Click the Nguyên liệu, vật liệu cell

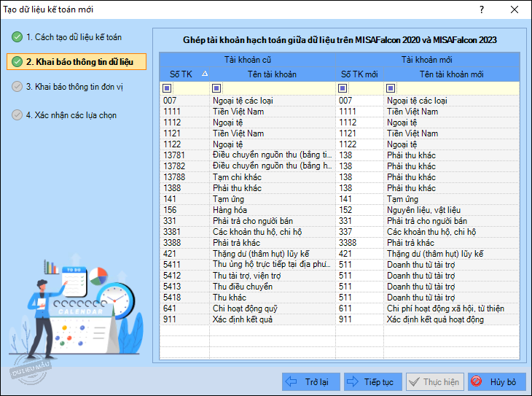452,210
